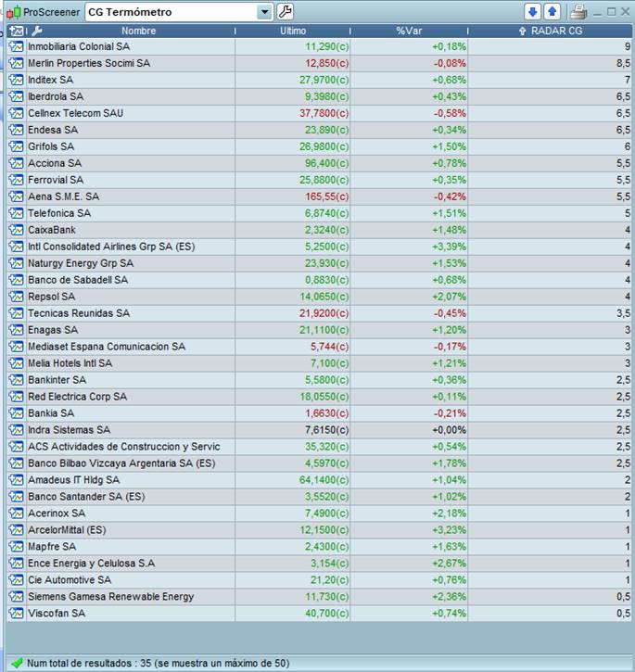Click the blue up-arrow button in title bar
This screenshot has width=635, height=672.
[x=552, y=11]
